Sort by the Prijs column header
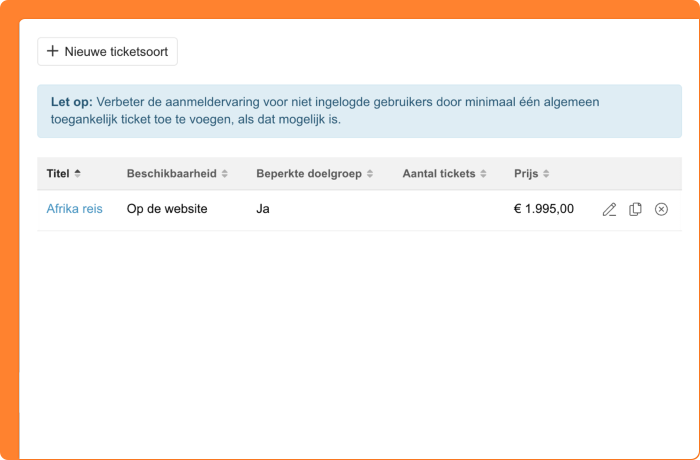The height and width of the screenshot is (460, 700). pos(526,174)
